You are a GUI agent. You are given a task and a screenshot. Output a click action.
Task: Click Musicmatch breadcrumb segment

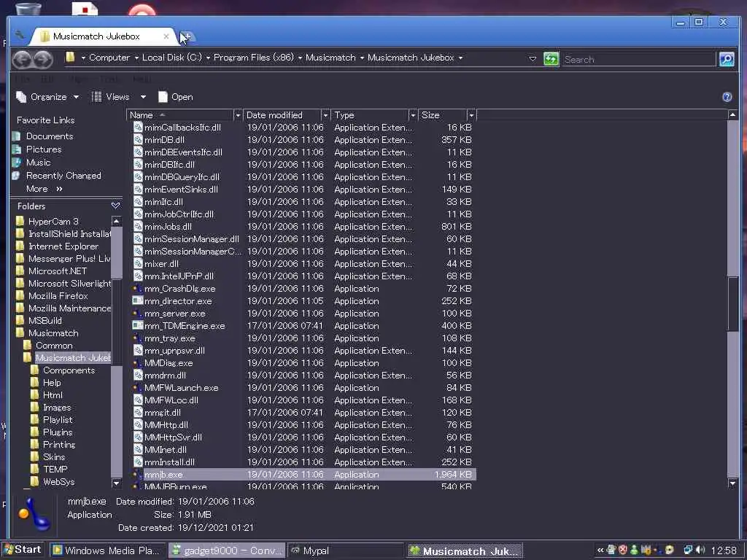(x=330, y=58)
